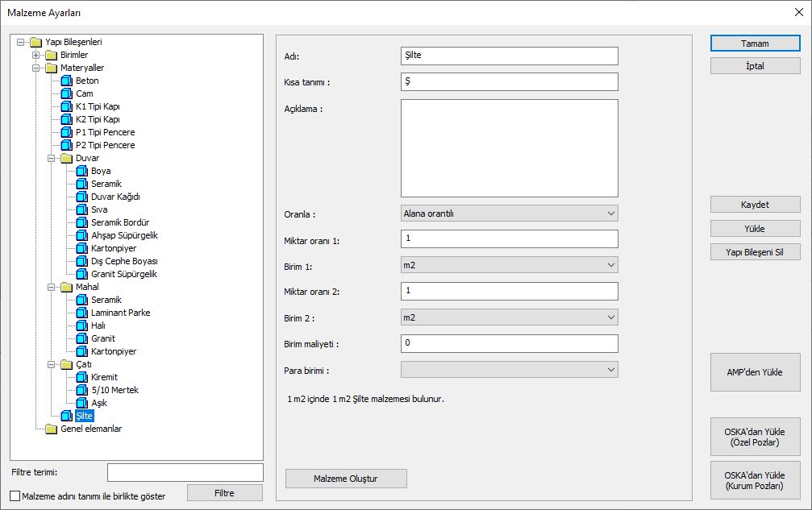Select the Duvar Kağıdı material icon
Screen dimensions: 812x510
(x=82, y=197)
